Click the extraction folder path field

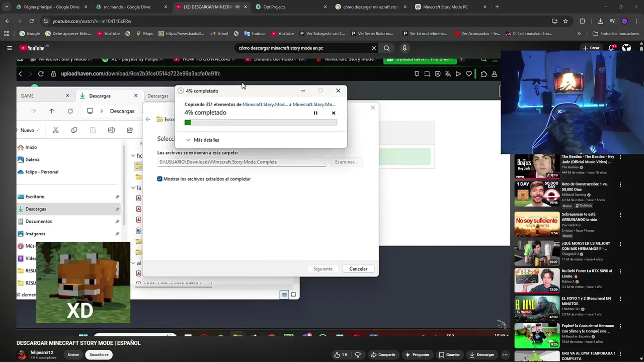click(x=242, y=162)
